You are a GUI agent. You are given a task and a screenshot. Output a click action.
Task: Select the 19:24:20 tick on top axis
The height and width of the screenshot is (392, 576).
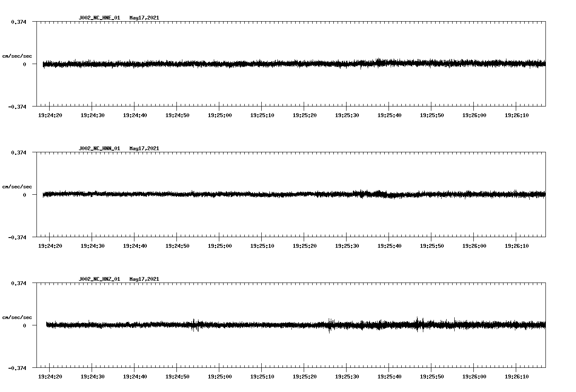point(50,114)
